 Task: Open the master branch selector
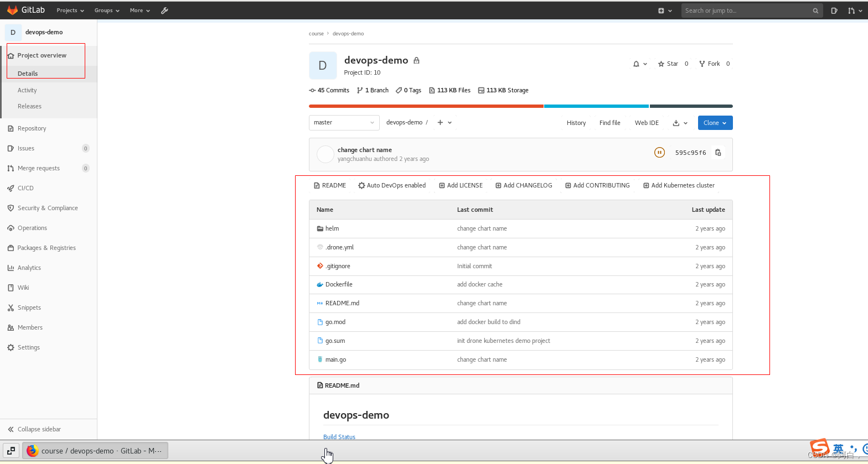(x=344, y=123)
